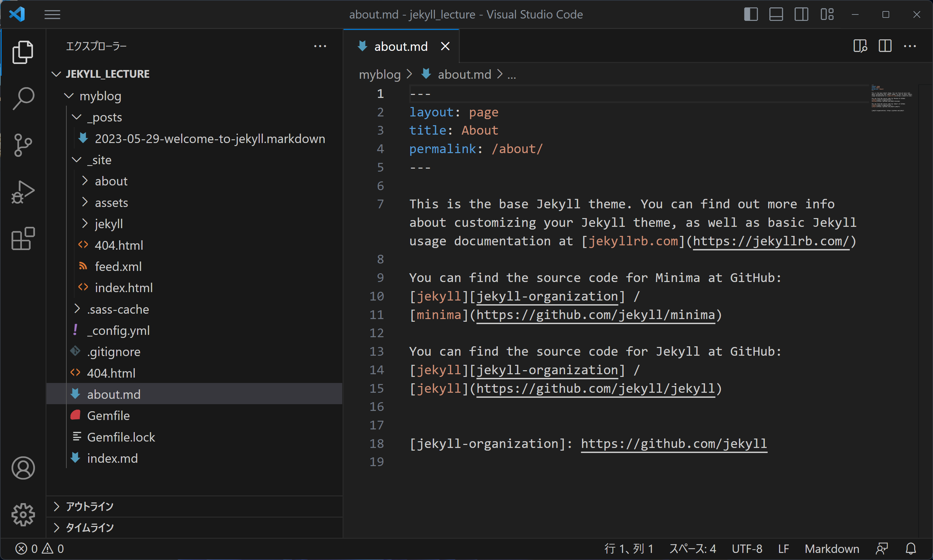The width and height of the screenshot is (933, 560).
Task: Select about.md in the explorer tree
Action: (x=194, y=394)
